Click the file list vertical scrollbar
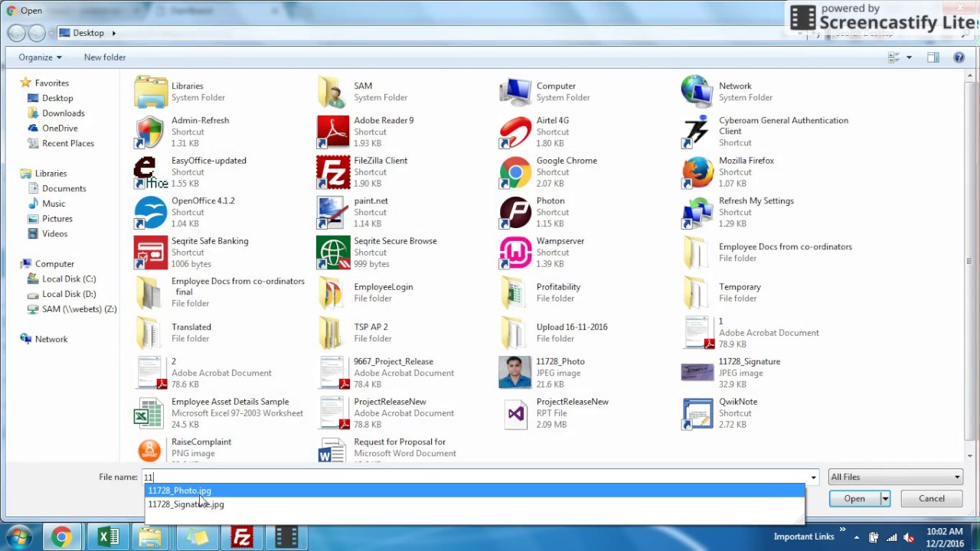The height and width of the screenshot is (551, 980). (969, 261)
